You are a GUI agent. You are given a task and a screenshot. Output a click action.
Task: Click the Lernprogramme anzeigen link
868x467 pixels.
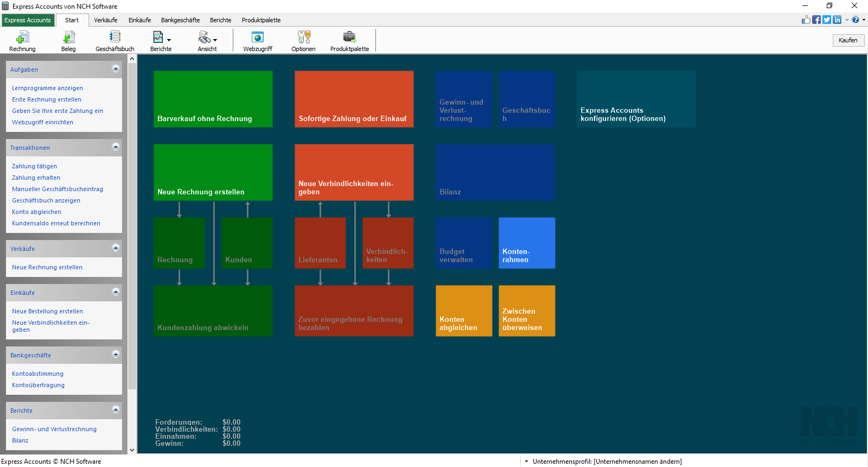48,88
